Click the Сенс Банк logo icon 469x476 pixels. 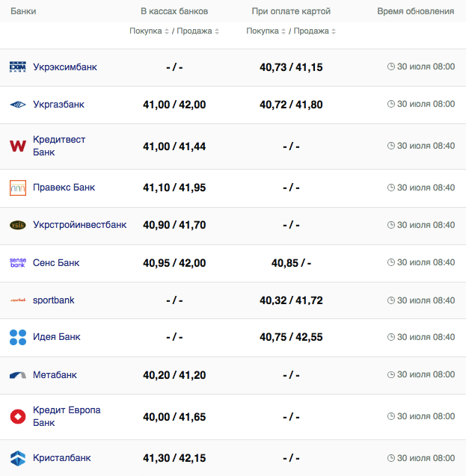[x=18, y=263]
